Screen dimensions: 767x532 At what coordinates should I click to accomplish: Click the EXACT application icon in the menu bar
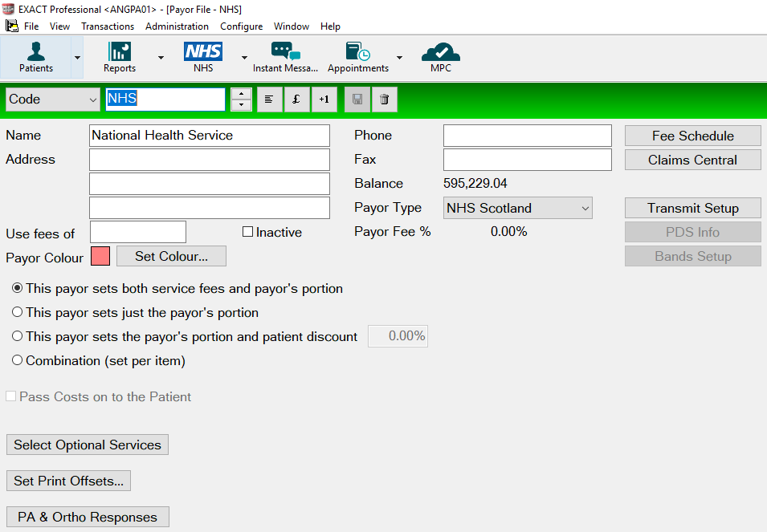click(12, 26)
